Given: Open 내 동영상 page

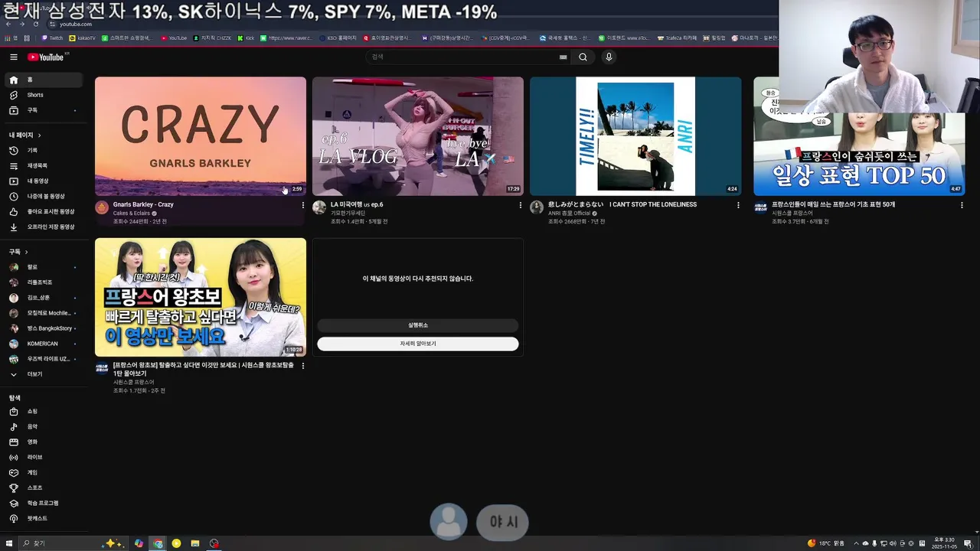Looking at the screenshot, I should point(44,181).
